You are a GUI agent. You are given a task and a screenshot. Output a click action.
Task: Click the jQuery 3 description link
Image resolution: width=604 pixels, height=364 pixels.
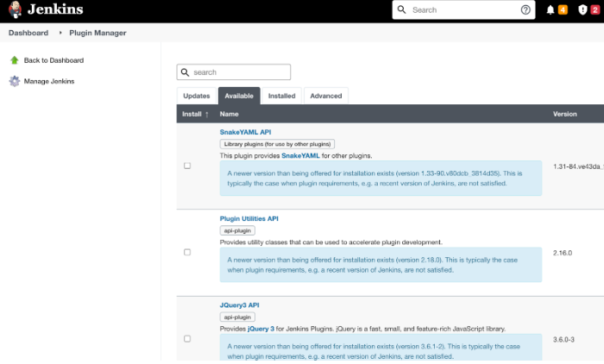pyautogui.click(x=261, y=329)
